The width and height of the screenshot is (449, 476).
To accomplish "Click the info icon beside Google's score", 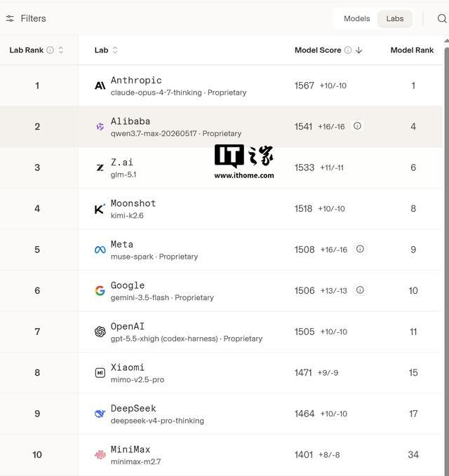I will 360,290.
